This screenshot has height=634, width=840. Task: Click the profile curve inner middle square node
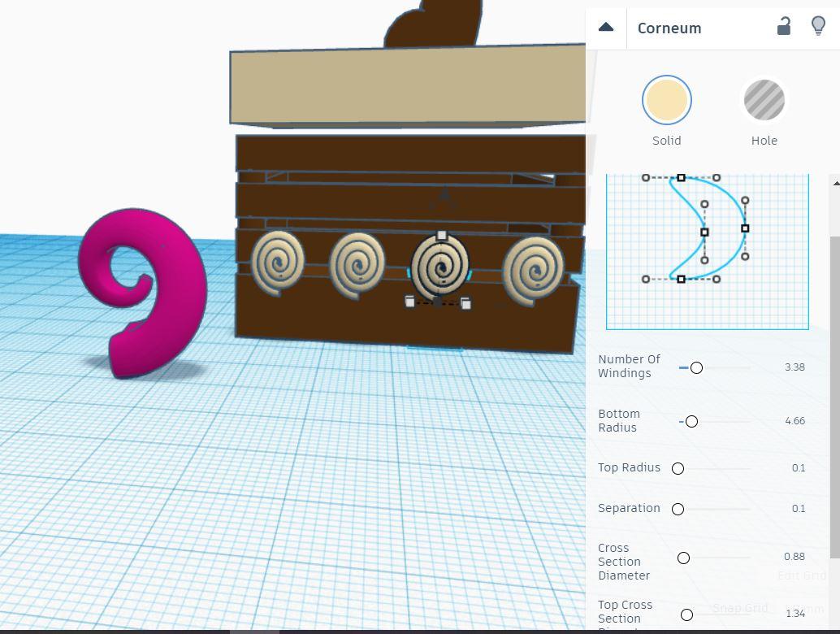tap(704, 232)
